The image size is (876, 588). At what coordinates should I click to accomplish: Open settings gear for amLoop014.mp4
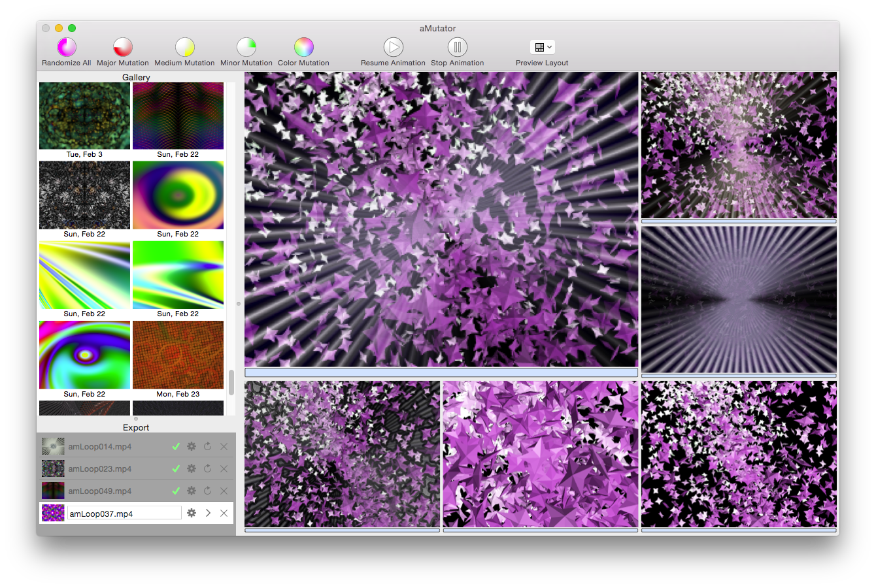[x=192, y=446]
